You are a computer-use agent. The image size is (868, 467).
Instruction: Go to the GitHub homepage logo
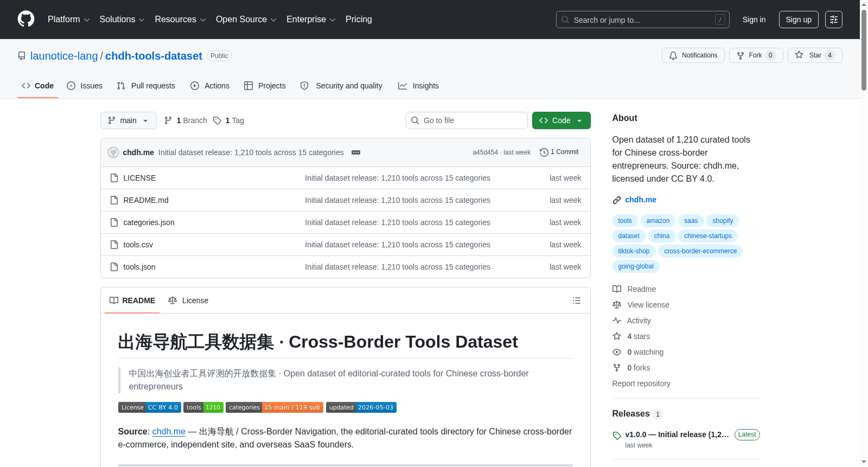(x=26, y=20)
